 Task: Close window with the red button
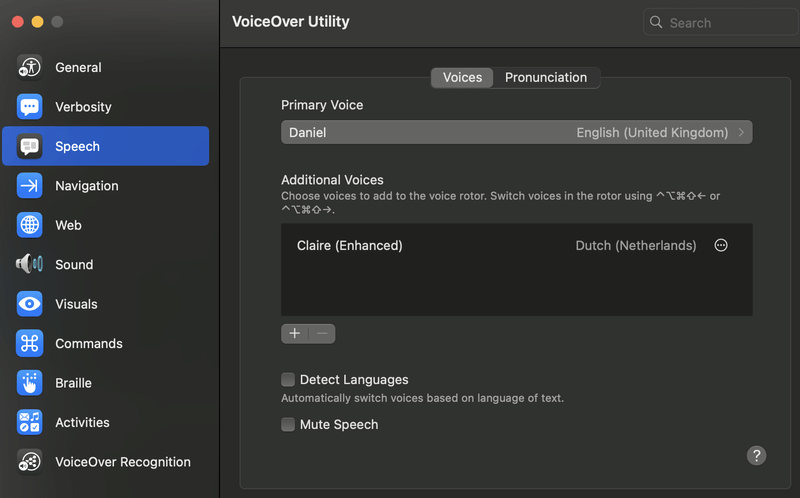tap(18, 21)
